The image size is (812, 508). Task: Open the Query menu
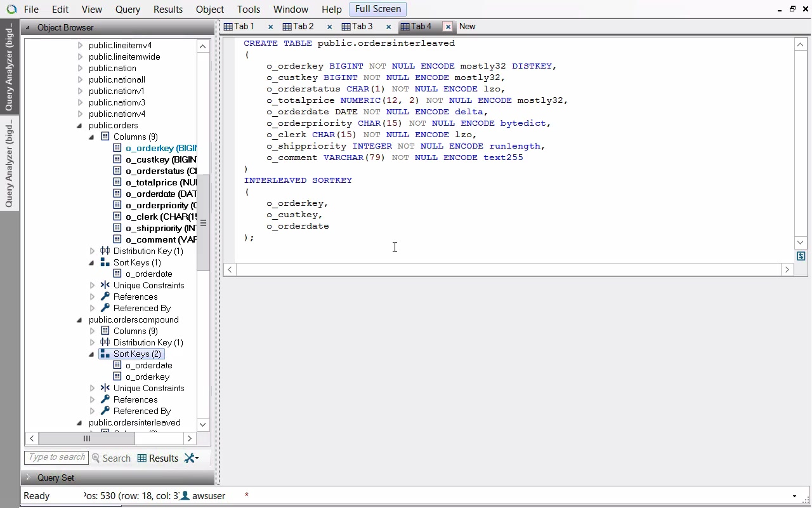[x=128, y=10]
